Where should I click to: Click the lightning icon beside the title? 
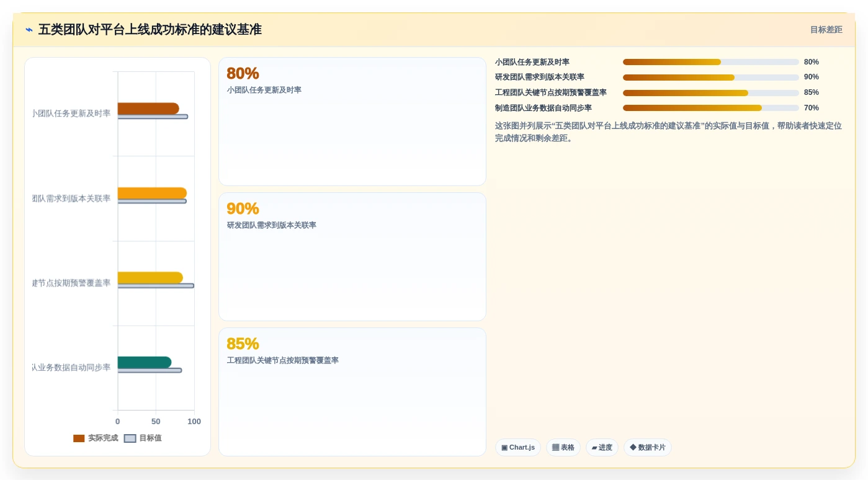coord(29,30)
